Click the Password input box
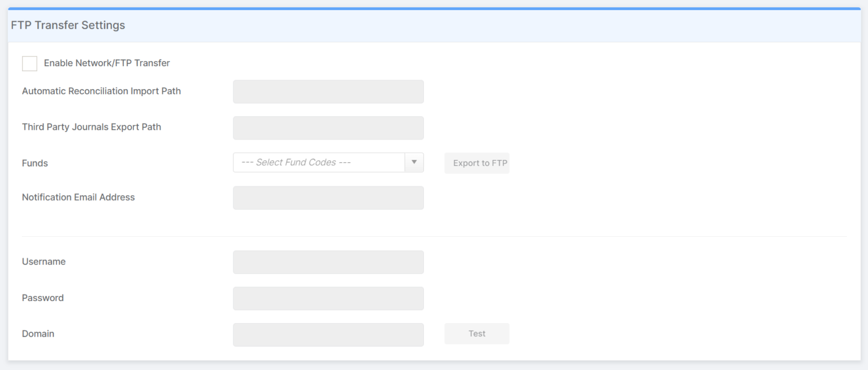Screen dimensions: 868x370 tap(328, 298)
